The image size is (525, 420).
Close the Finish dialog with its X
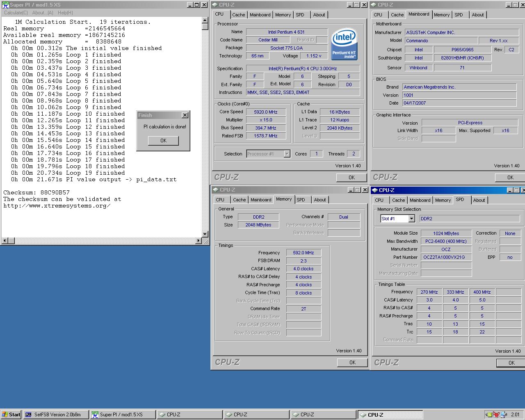coord(185,115)
